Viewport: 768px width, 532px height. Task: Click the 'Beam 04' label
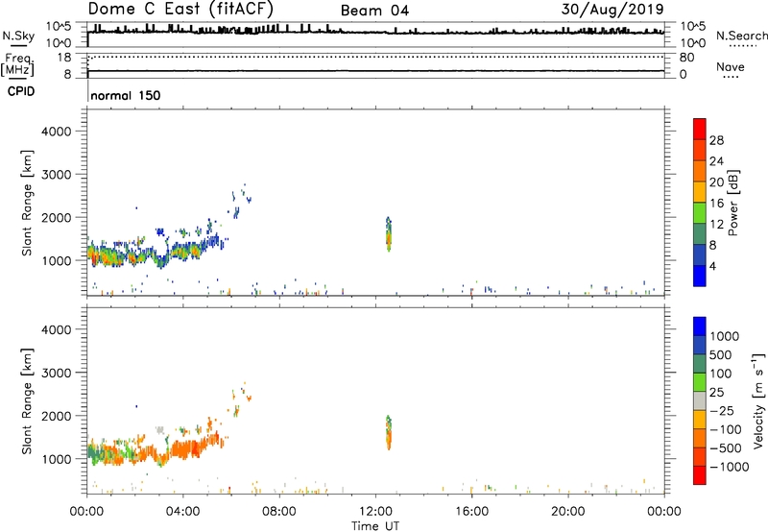pyautogui.click(x=374, y=11)
